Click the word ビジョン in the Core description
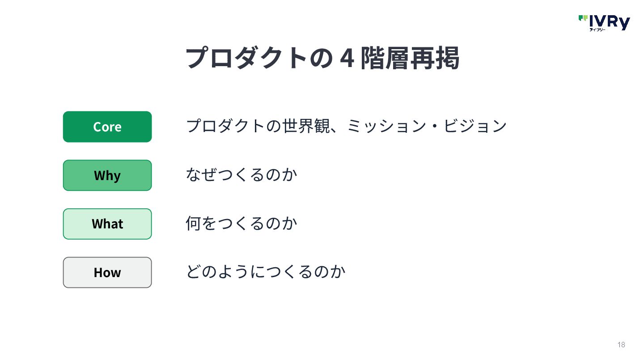 pyautogui.click(x=475, y=126)
